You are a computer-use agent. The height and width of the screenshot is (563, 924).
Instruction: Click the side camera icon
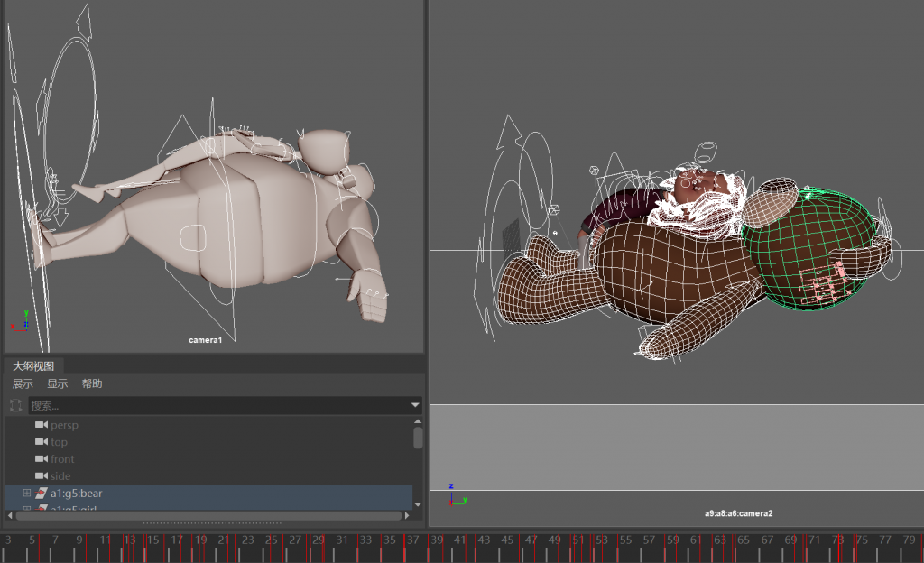click(41, 476)
